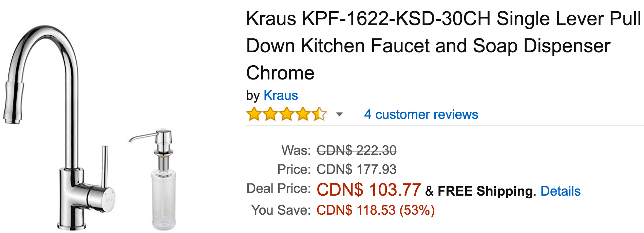The height and width of the screenshot is (233, 644).
Task: Click the 'Was:' label
Action: (x=296, y=150)
